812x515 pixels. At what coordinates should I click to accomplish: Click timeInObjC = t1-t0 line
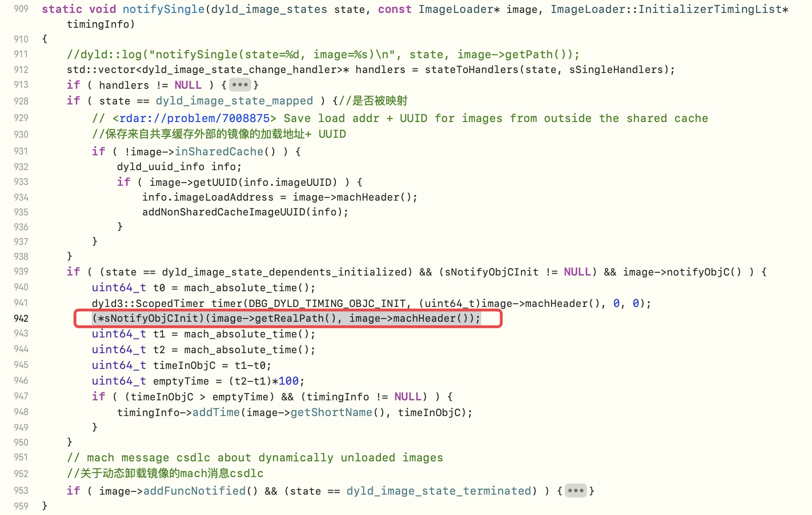[182, 365]
